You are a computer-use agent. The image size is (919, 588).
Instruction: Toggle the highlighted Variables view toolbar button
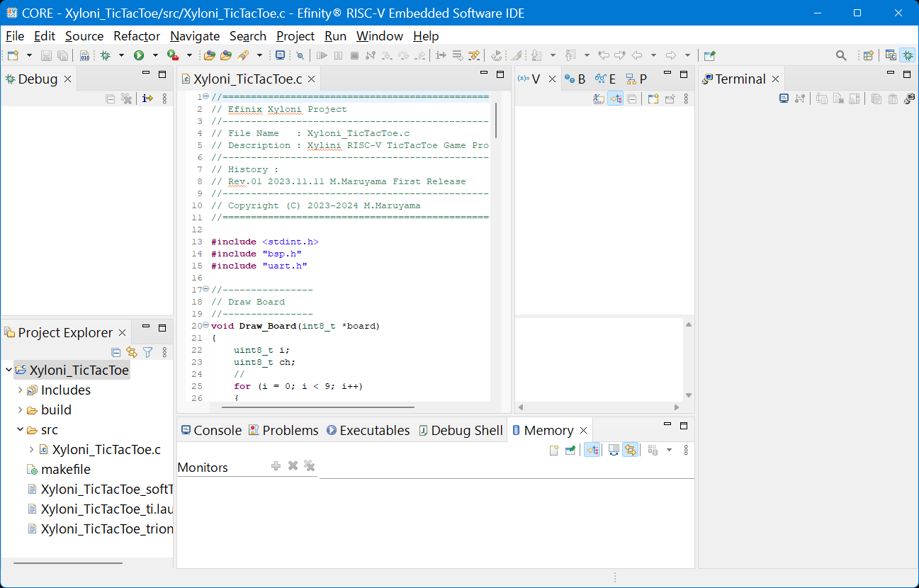click(615, 99)
